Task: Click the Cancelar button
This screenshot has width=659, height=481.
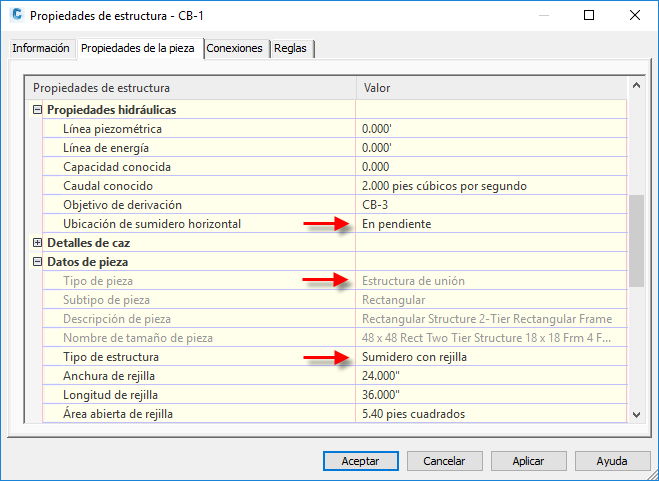Action: pos(444,461)
